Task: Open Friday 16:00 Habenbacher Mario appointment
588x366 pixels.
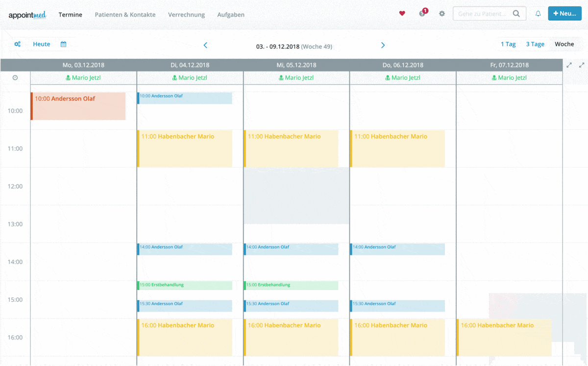Action: tap(504, 337)
